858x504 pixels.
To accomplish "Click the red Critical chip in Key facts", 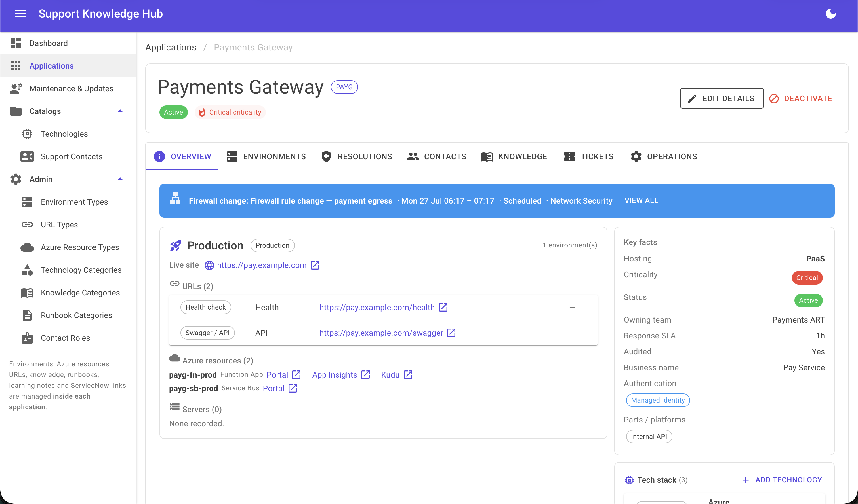I will click(x=807, y=278).
